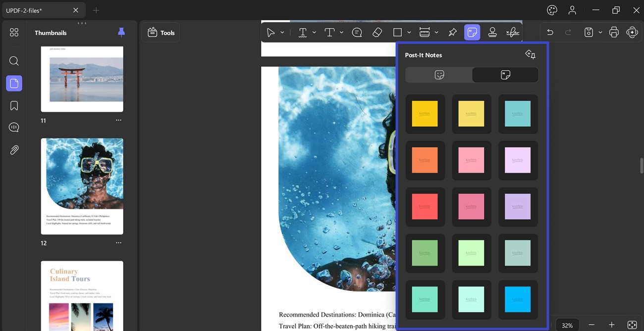This screenshot has width=644, height=331.
Task: Open the search panel in sidebar
Action: (x=14, y=61)
